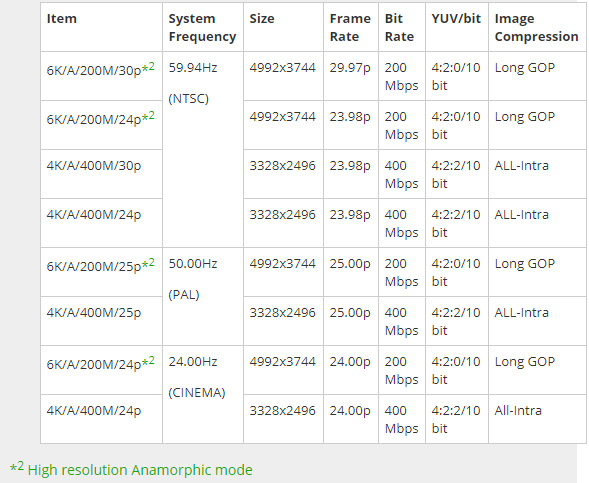Click the 6K/A/200M/25p item footnote marker
Viewport: 589px width, 483px height.
pyautogui.click(x=148, y=264)
